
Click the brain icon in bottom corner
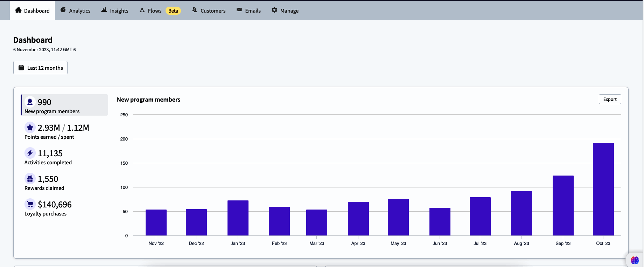click(635, 260)
